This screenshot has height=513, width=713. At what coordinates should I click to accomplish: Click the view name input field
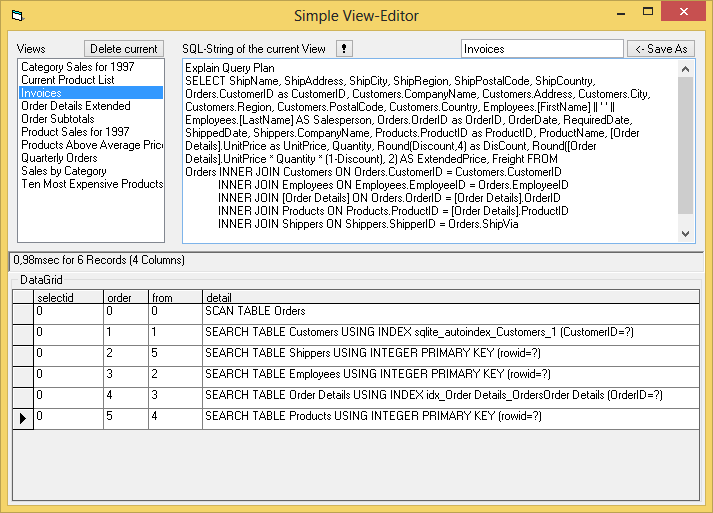coord(542,49)
